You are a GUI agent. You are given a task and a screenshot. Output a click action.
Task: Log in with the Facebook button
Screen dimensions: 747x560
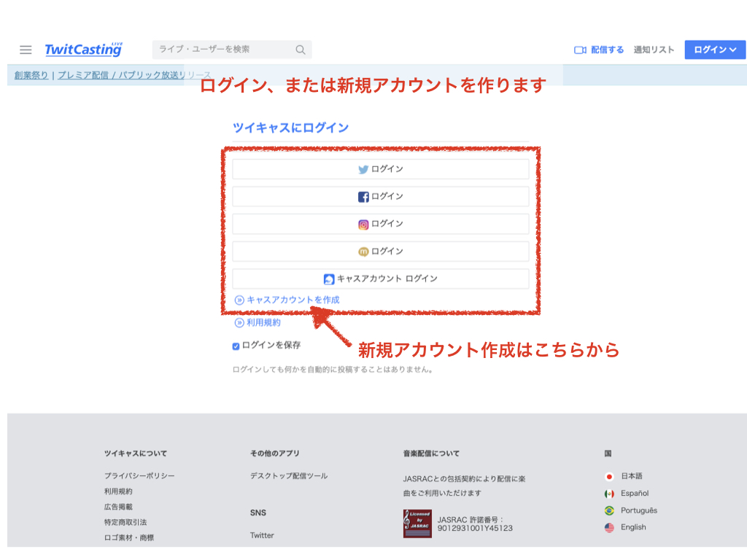click(x=380, y=197)
